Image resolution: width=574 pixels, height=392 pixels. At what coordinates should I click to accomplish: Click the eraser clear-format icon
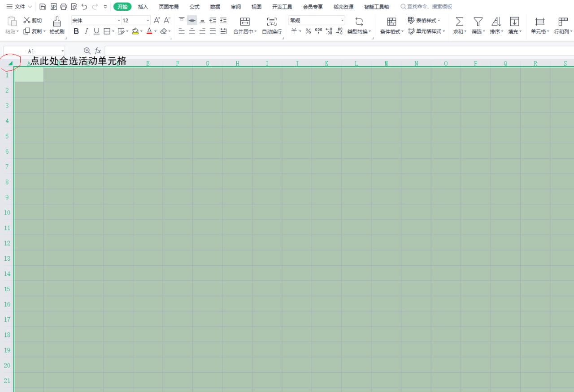tap(164, 31)
